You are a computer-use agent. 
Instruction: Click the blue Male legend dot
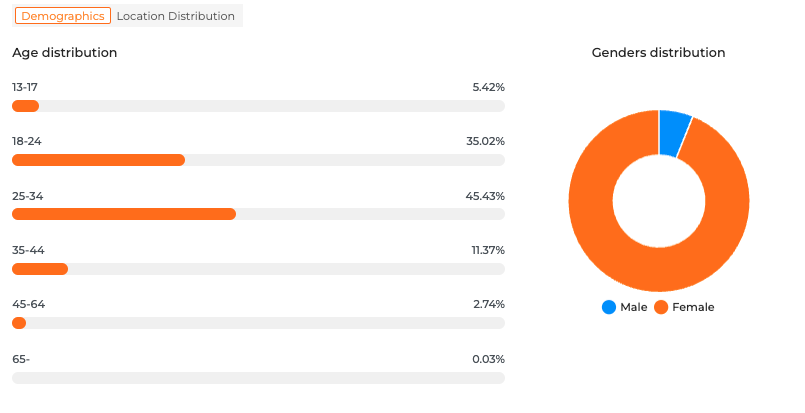tap(609, 307)
